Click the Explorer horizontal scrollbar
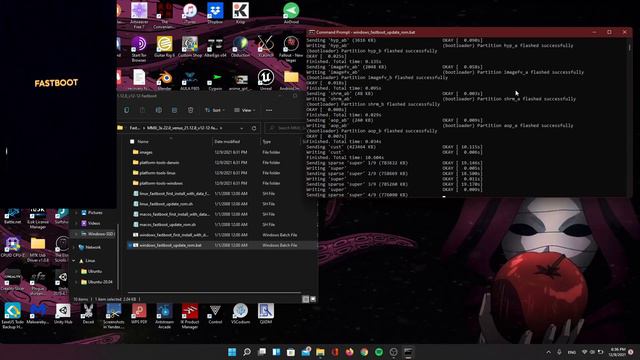 click(x=214, y=292)
